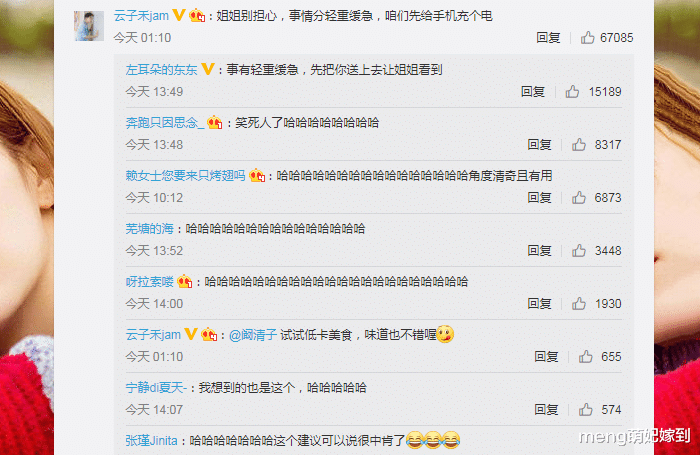Click thumbs-up icon next to 15189
Image resolution: width=700 pixels, height=455 pixels.
click(x=572, y=92)
